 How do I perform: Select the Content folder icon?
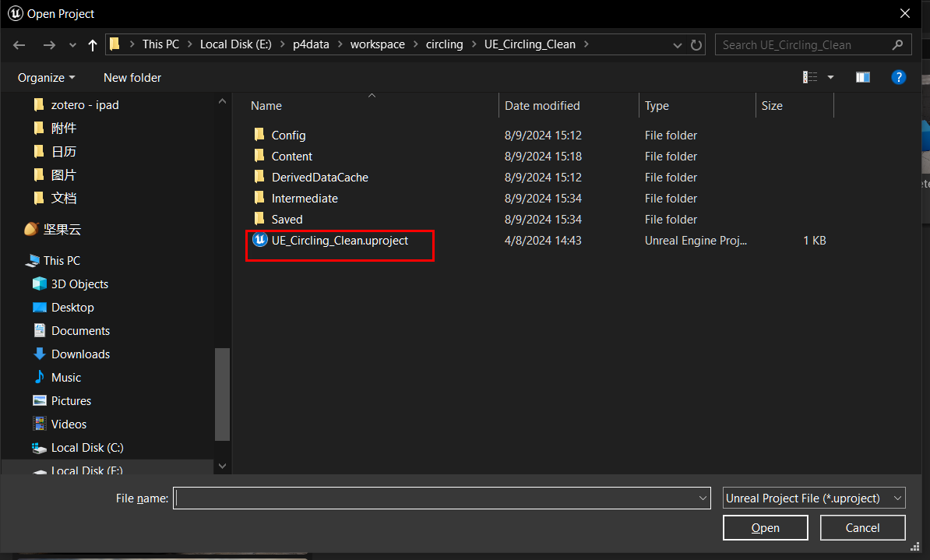(x=259, y=156)
